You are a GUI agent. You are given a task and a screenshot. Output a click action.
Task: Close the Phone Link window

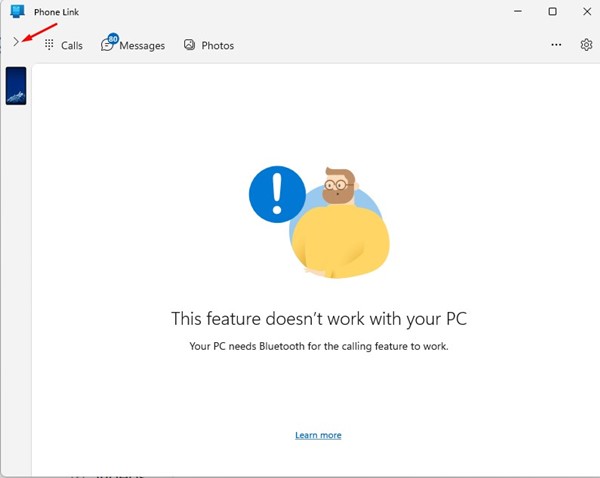tap(587, 11)
